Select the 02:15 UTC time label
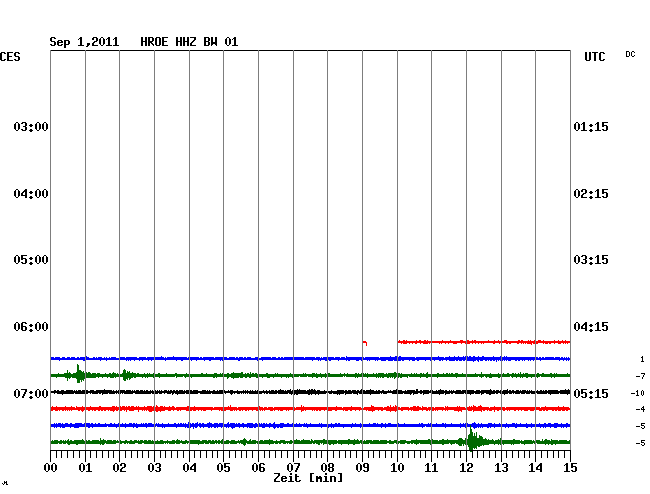The image size is (650, 494). click(x=591, y=194)
